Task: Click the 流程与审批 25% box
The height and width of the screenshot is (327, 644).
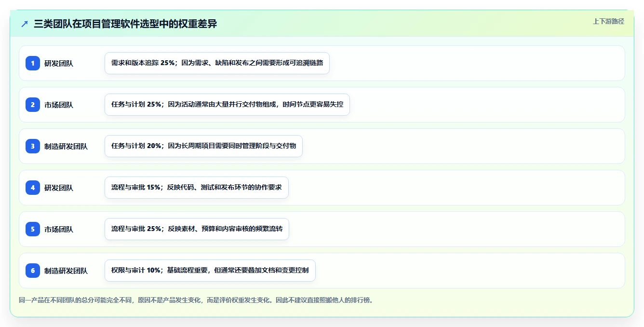Action: (197, 229)
